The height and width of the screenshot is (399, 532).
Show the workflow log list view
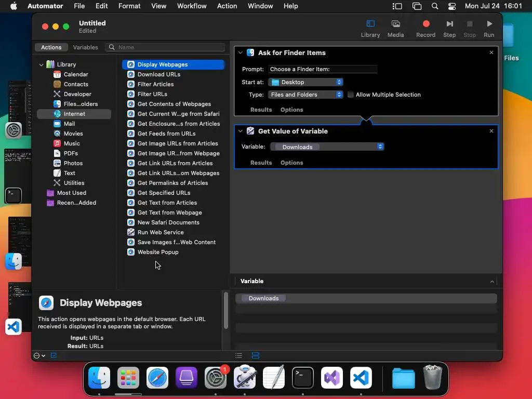point(238,355)
